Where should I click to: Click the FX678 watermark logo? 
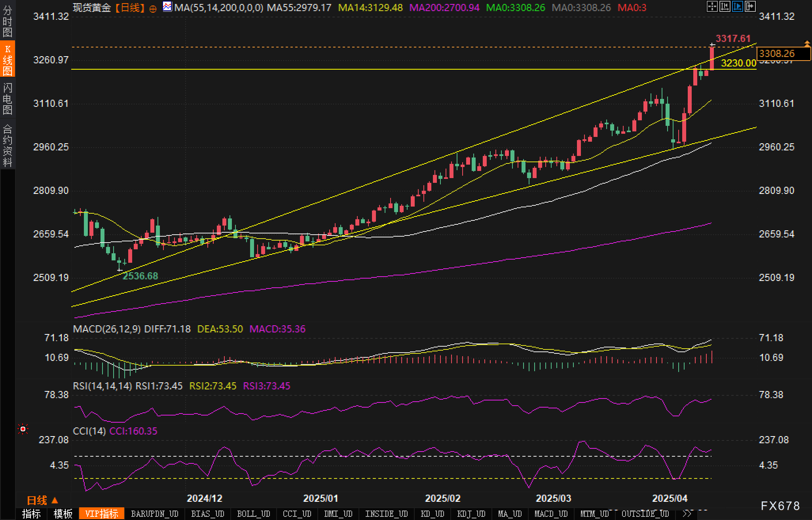pyautogui.click(x=780, y=506)
